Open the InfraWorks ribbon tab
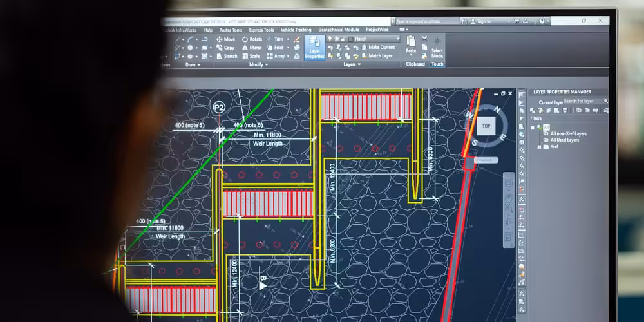 click(180, 30)
